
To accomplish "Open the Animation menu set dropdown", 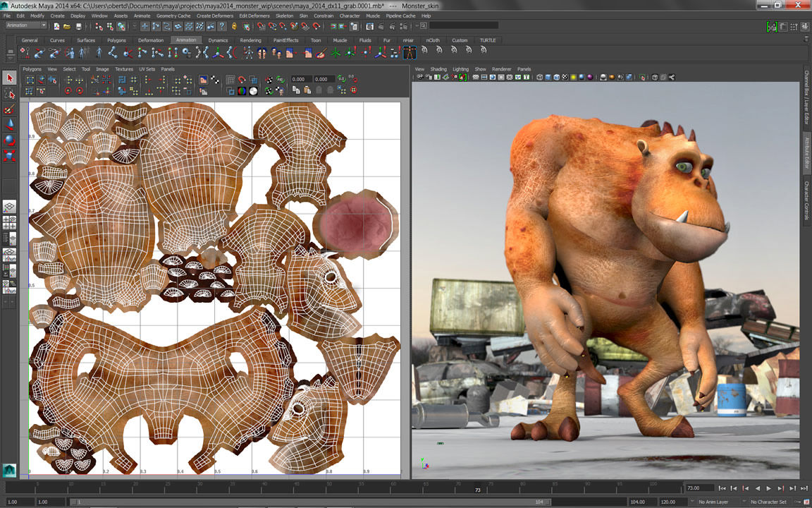I will point(25,25).
